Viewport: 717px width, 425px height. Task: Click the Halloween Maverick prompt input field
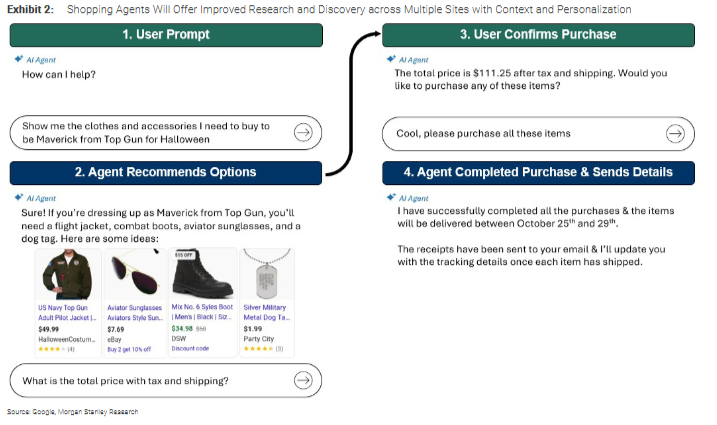click(150, 132)
